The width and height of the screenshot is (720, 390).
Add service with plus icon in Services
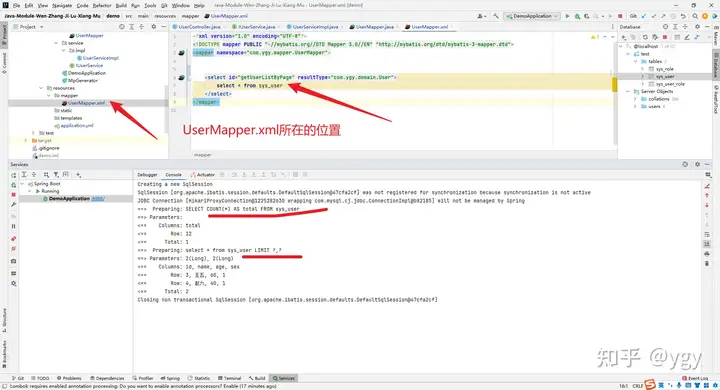78,175
